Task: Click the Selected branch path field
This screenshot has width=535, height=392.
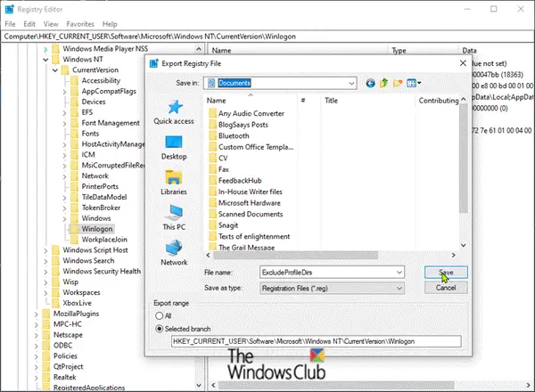Action: (x=316, y=341)
